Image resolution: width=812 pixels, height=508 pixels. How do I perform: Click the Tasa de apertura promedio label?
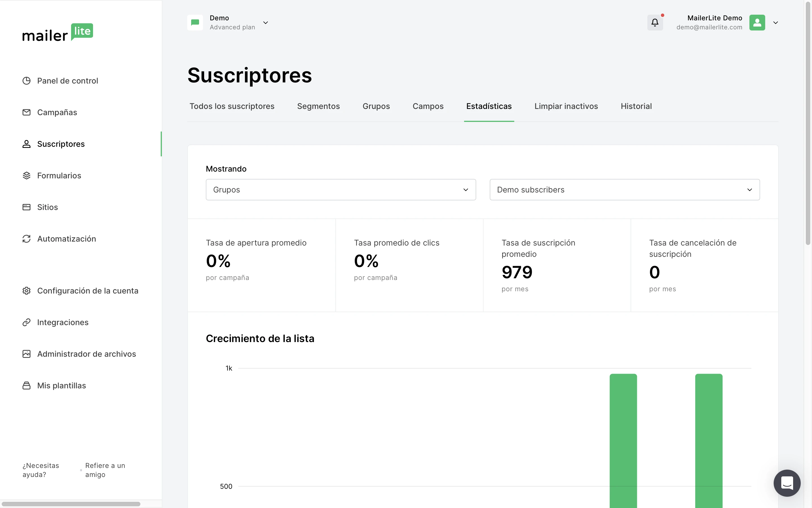[256, 243]
